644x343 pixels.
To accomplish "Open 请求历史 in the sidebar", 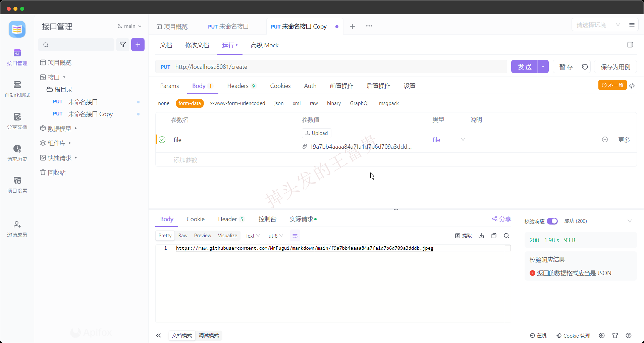I will pos(17,153).
